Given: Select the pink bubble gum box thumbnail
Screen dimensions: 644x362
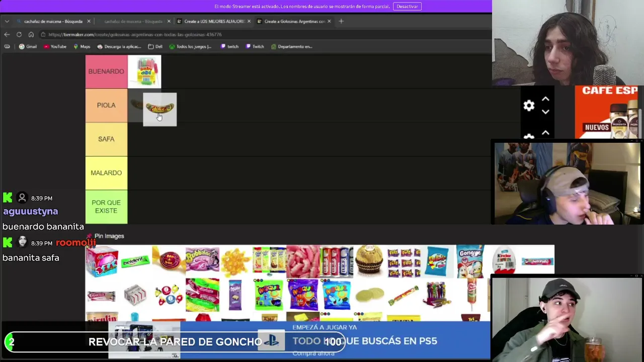Looking at the screenshot, I should 102,261.
